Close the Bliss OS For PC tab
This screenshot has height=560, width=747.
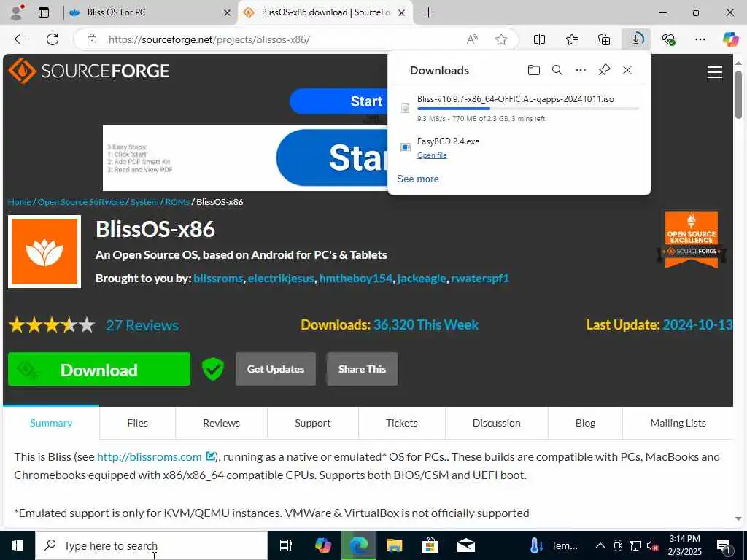(x=228, y=13)
